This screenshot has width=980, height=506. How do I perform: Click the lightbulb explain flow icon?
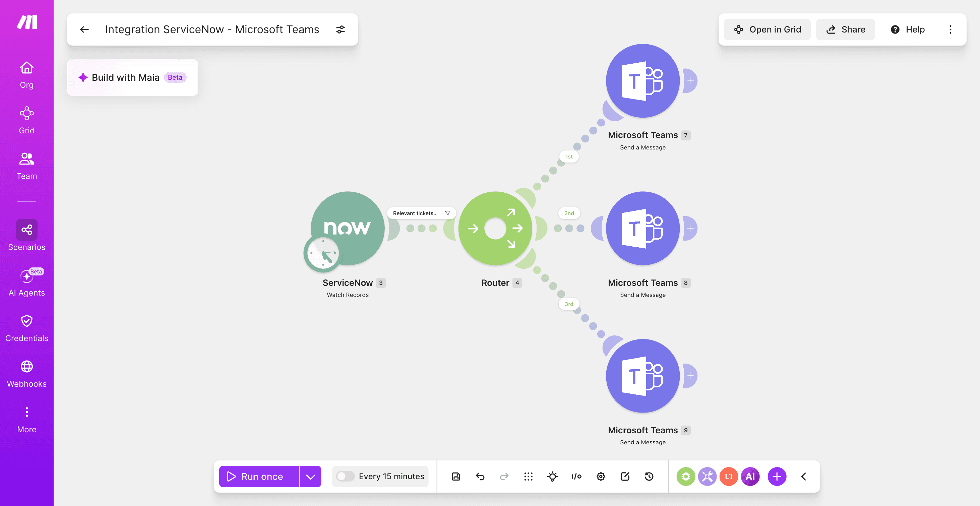pyautogui.click(x=552, y=476)
